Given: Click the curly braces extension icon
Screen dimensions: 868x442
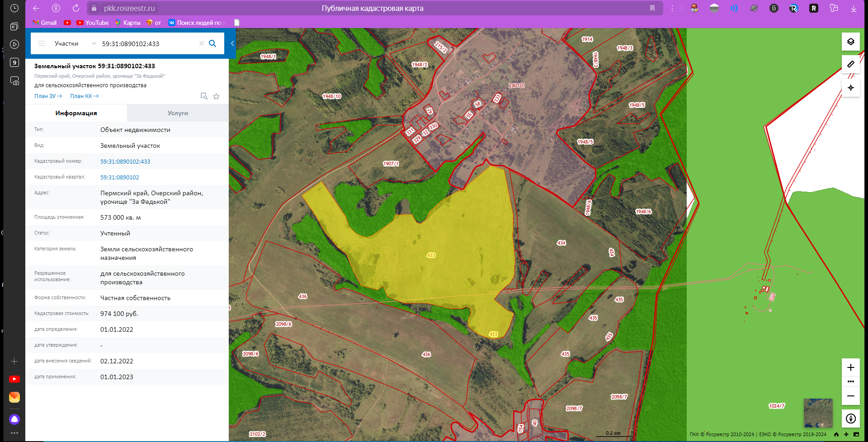Looking at the screenshot, I should (774, 8).
